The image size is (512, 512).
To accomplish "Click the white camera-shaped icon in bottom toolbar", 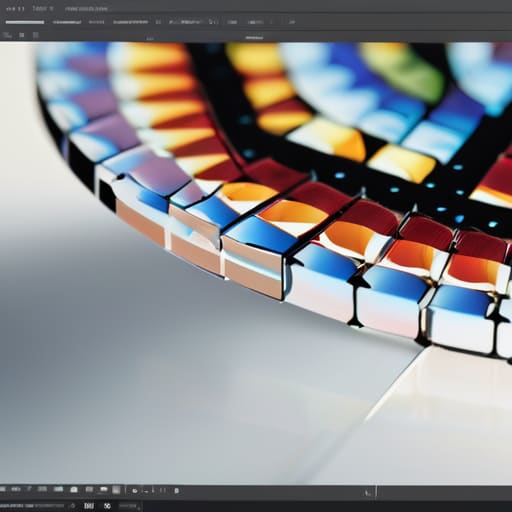I will pyautogui.click(x=74, y=490).
